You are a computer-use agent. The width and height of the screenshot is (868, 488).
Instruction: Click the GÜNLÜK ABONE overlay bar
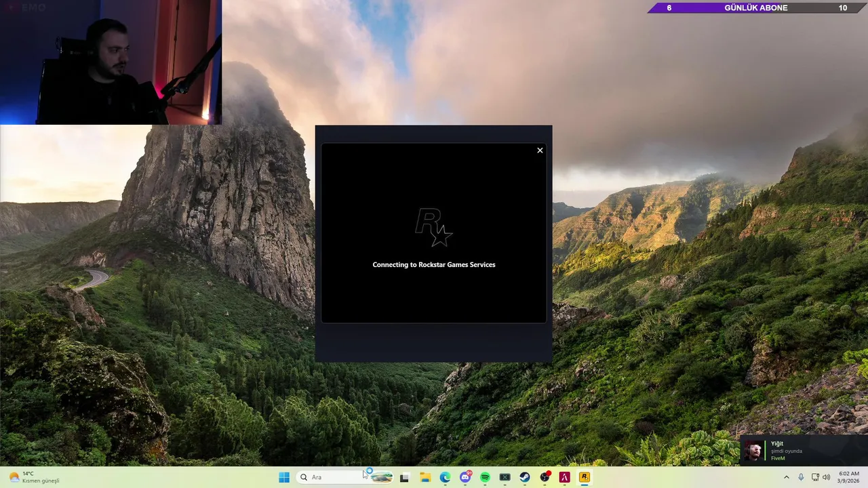pyautogui.click(x=756, y=8)
